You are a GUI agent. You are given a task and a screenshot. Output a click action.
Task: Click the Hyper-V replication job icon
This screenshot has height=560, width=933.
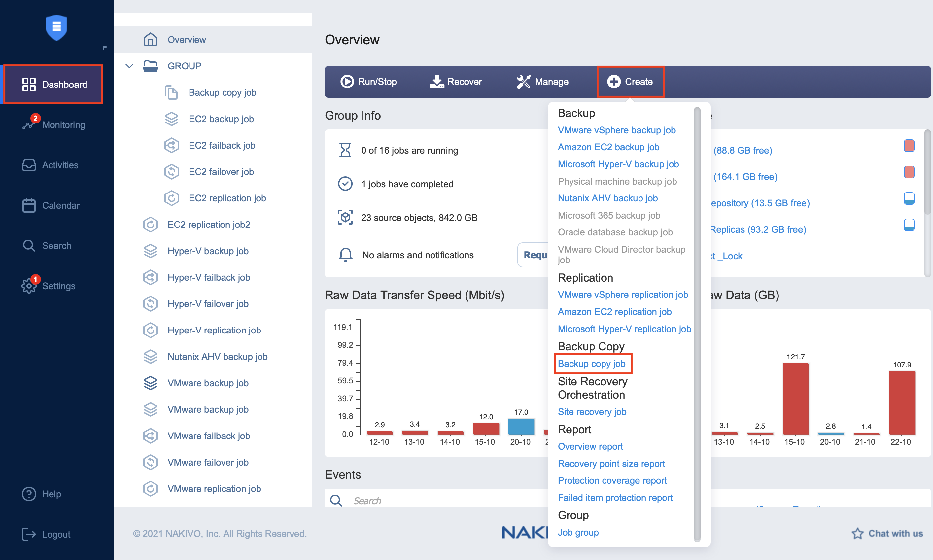[150, 330]
